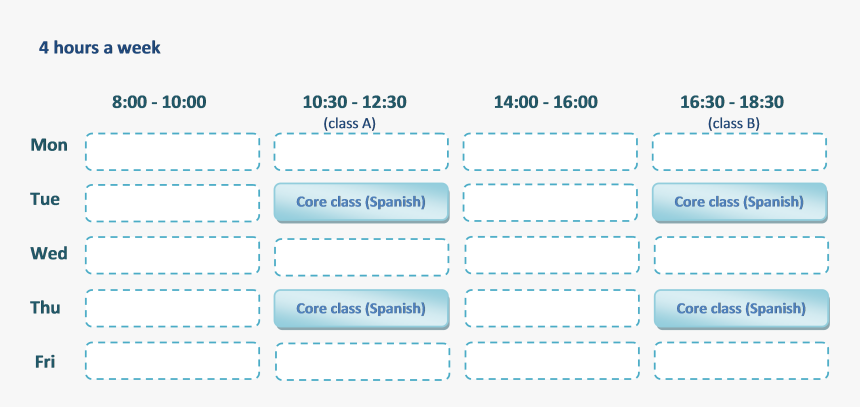The width and height of the screenshot is (860, 407).
Task: Click the empty Friday 16:30 - 18:30 slot
Action: pos(741,361)
